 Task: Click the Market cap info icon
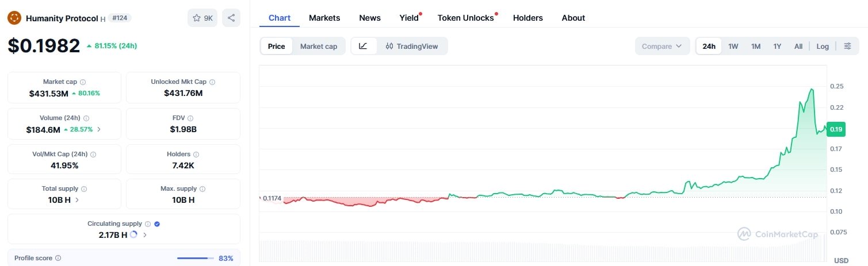coord(83,82)
